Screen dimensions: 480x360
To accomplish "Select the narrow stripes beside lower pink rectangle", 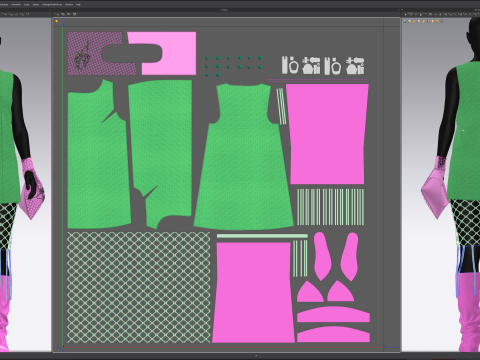I will [300, 258].
